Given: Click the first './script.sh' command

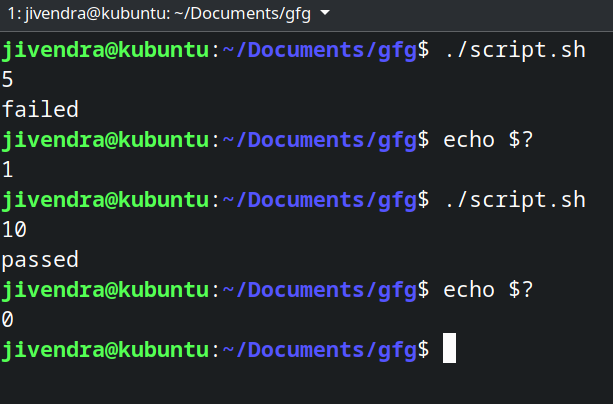Looking at the screenshot, I should pyautogui.click(x=514, y=49).
